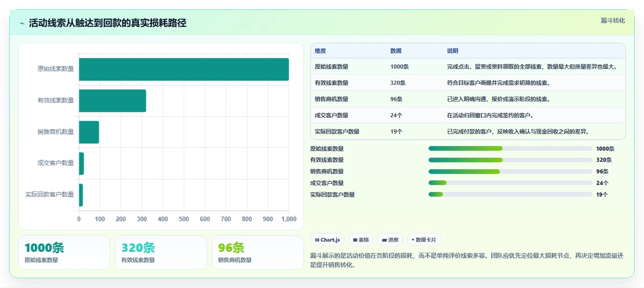Click the progress bar showing 1000条
Screen dimensions: 644x288
click(x=511, y=148)
